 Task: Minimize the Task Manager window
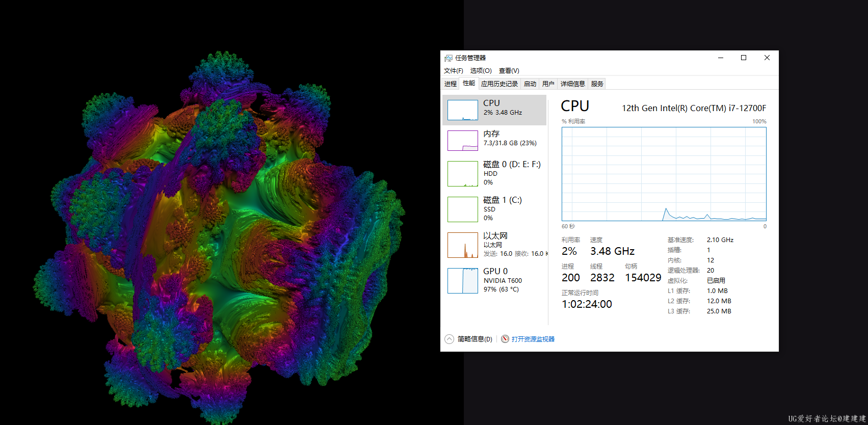click(x=721, y=58)
